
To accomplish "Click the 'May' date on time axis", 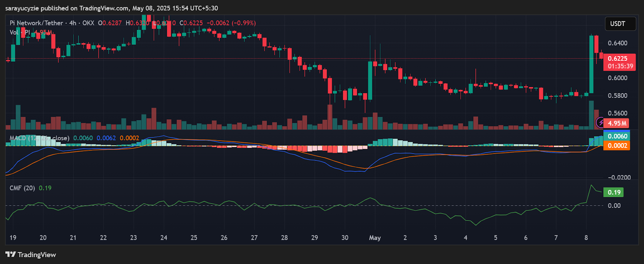I will tap(375, 238).
